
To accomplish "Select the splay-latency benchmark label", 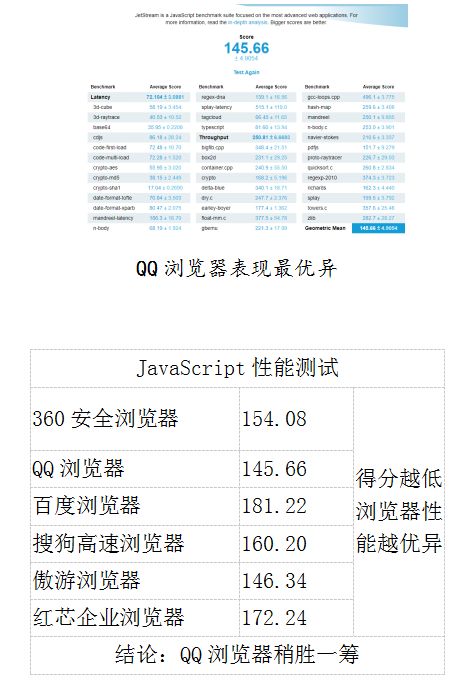I will click(217, 107).
